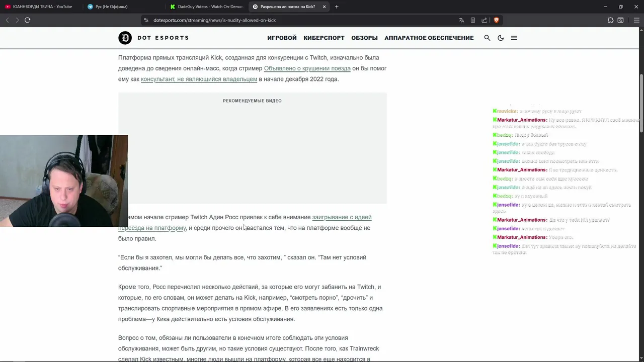Open the АППАРАТНОЕ ОБЕСПЕЧЕНИЕ navigation section
The width and height of the screenshot is (644, 362).
[x=429, y=38]
